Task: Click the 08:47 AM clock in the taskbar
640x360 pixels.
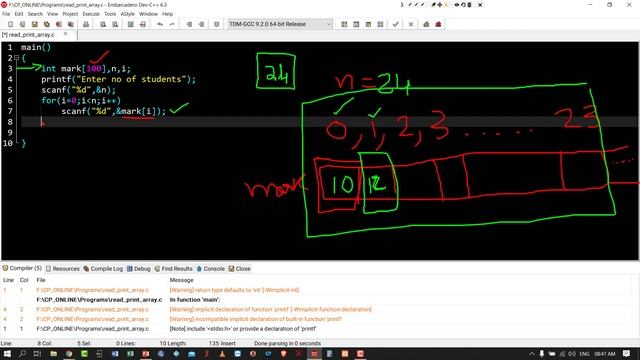Action: pos(605,354)
